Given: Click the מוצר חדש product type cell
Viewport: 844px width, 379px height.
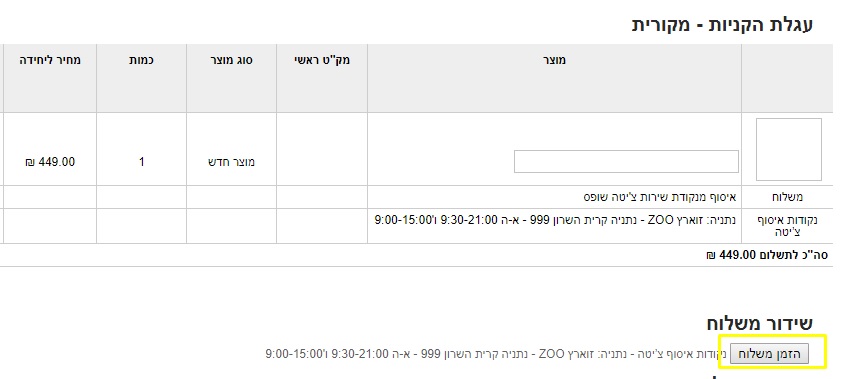Looking at the screenshot, I should click(231, 162).
